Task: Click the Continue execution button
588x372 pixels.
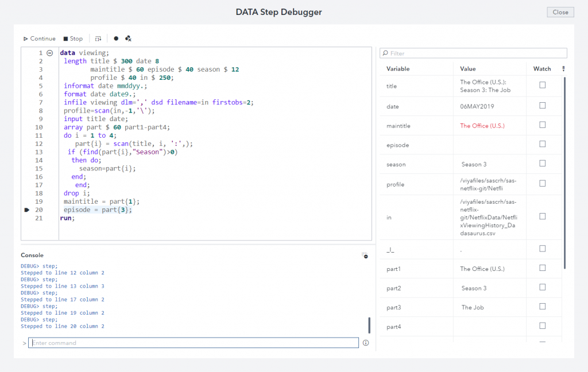Action: pos(40,38)
